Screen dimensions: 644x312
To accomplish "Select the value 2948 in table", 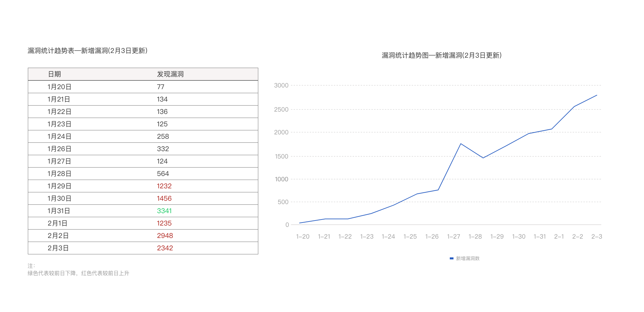I will [x=165, y=236].
